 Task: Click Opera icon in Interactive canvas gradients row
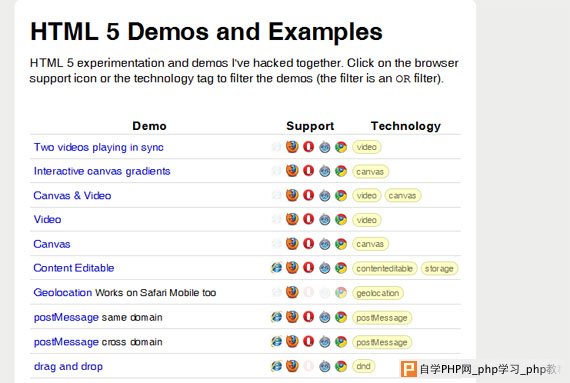click(x=308, y=171)
